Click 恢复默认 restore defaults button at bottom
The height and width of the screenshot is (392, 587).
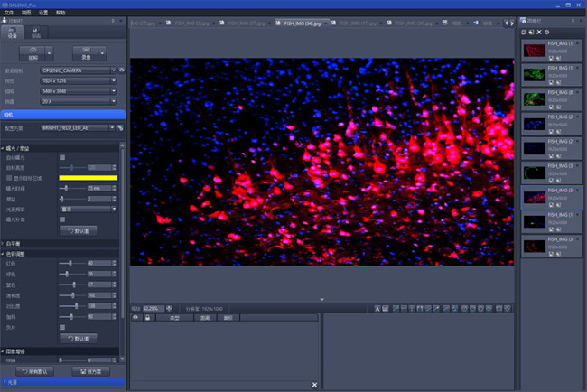coord(33,371)
